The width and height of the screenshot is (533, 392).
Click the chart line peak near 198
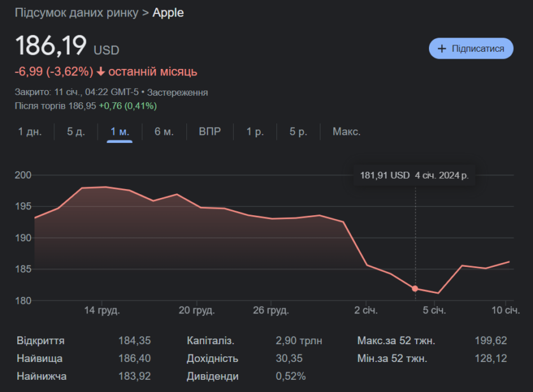[106, 187]
